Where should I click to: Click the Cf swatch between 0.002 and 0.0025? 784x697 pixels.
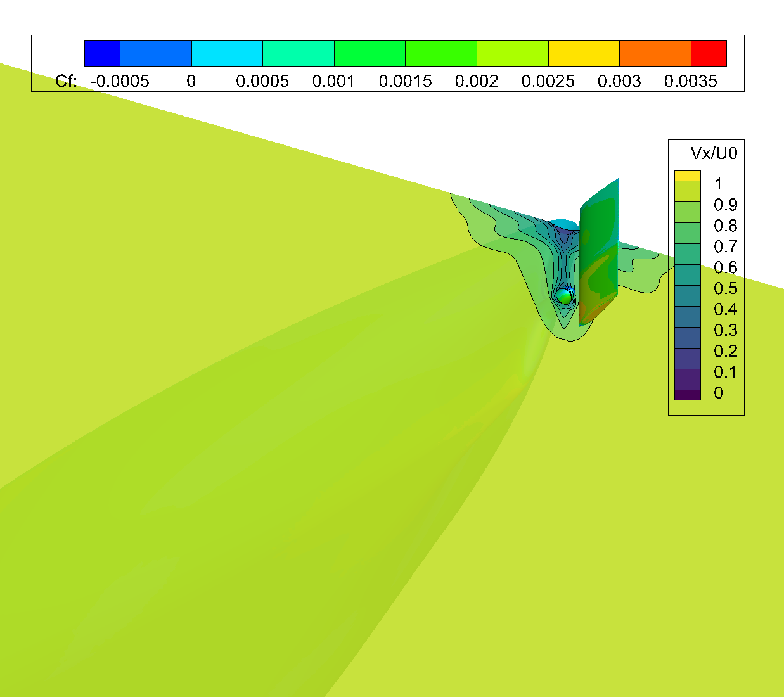click(513, 53)
